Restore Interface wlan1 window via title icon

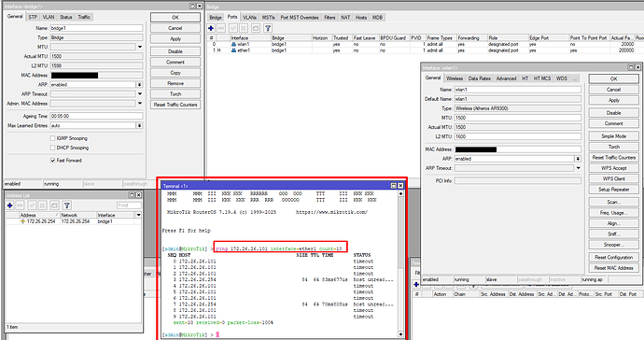click(631, 67)
